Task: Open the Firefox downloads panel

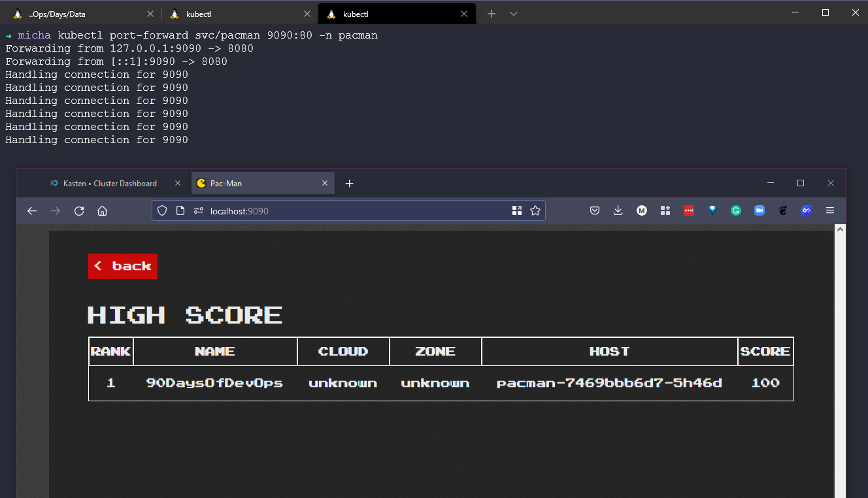Action: tap(618, 210)
